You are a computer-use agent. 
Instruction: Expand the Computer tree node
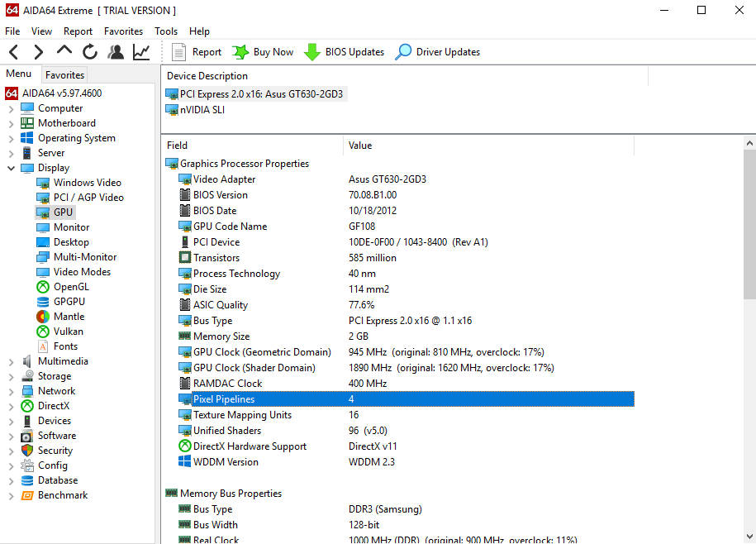(x=11, y=108)
